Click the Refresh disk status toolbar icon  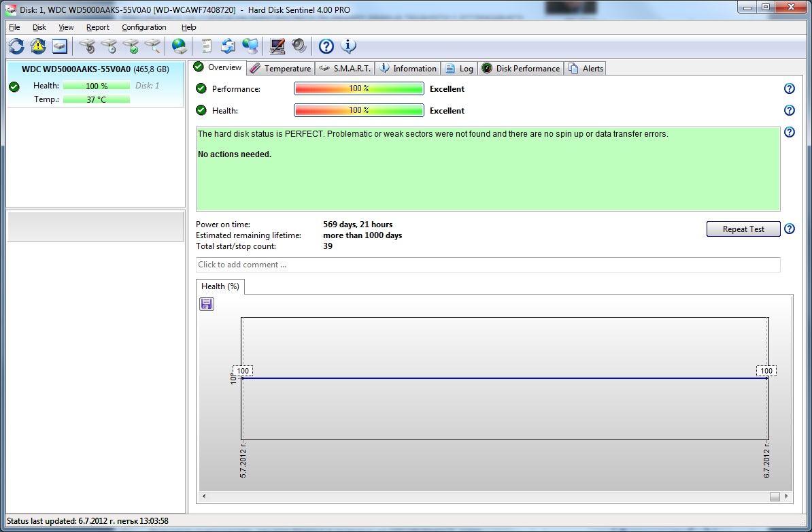(x=16, y=46)
